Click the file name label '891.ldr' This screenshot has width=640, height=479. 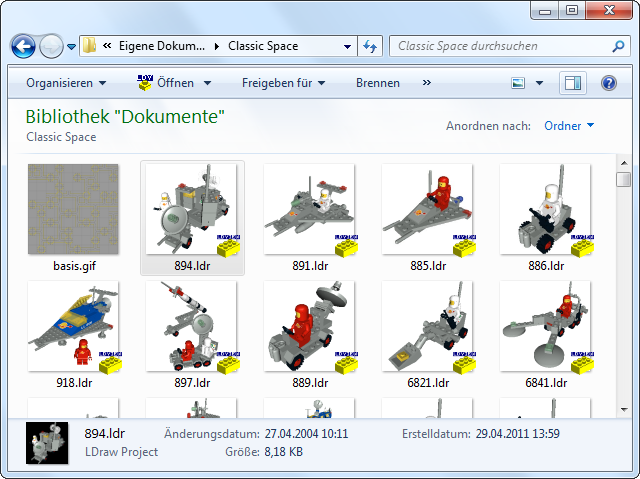[x=310, y=266]
